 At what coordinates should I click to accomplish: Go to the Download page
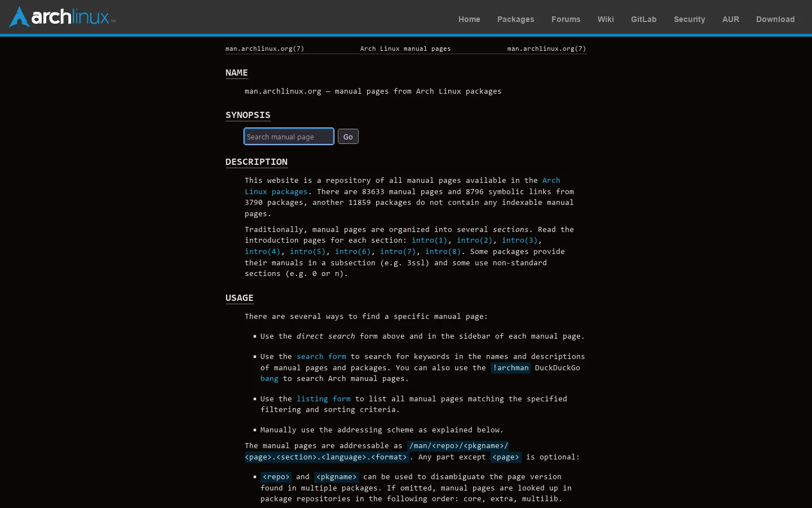pos(775,19)
